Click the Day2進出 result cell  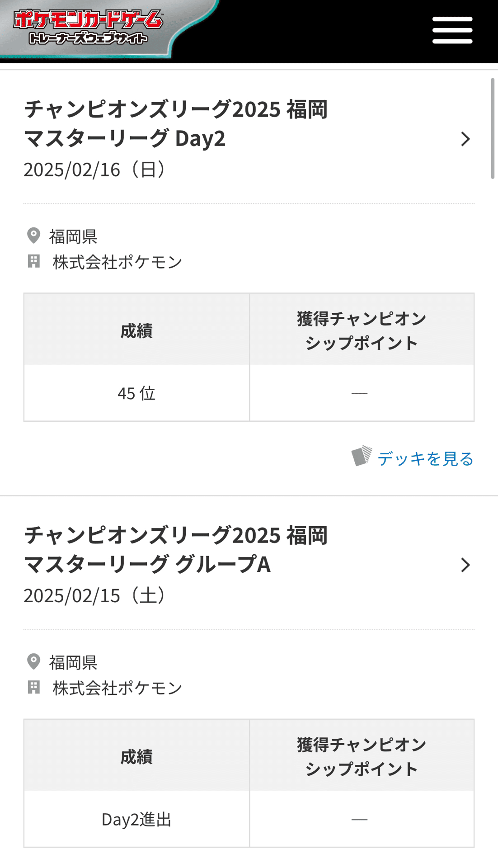[136, 819]
